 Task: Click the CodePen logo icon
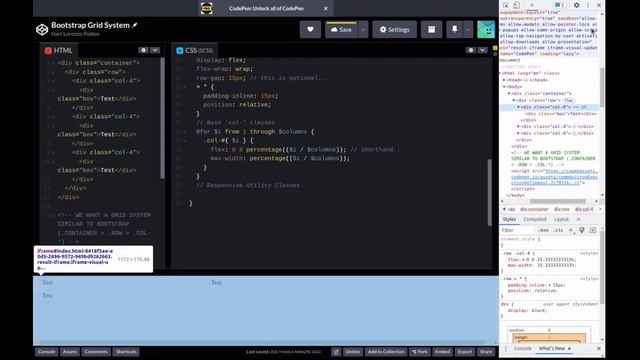[x=42, y=29]
